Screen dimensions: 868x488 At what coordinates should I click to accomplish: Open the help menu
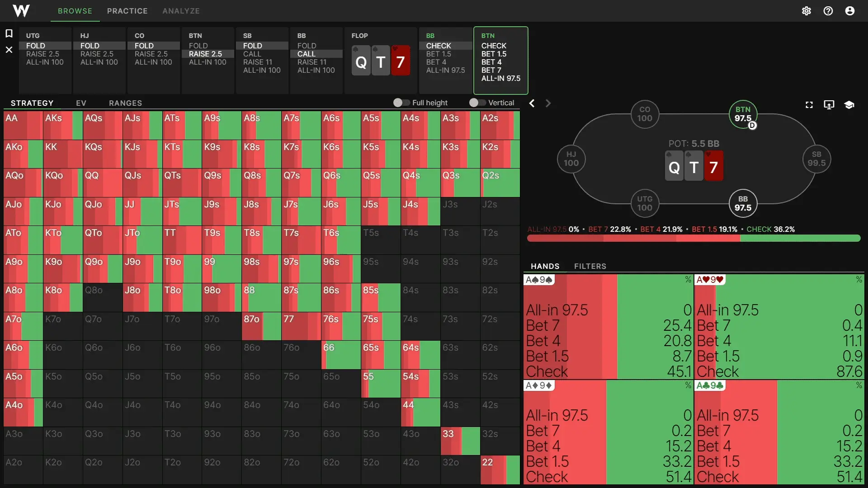(828, 11)
